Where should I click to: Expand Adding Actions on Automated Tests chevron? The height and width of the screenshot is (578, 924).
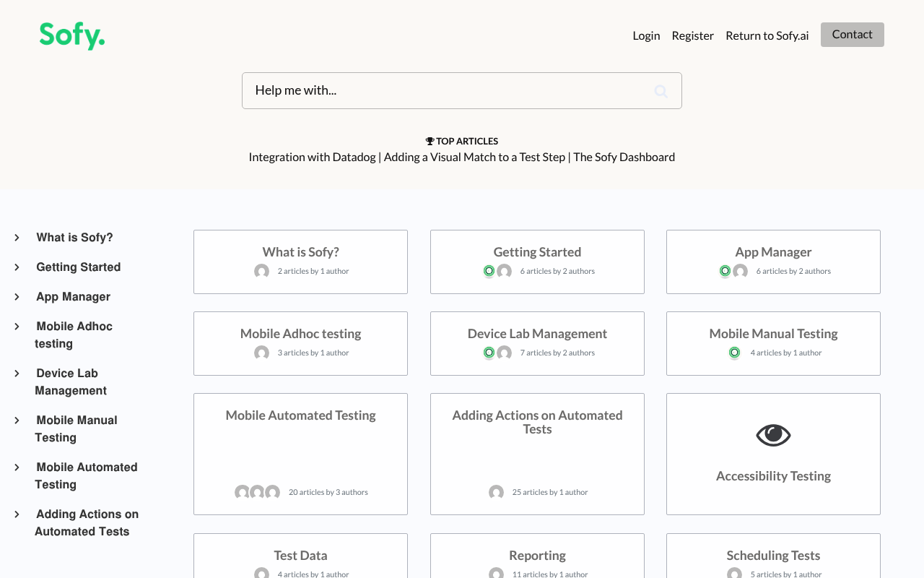coord(17,514)
